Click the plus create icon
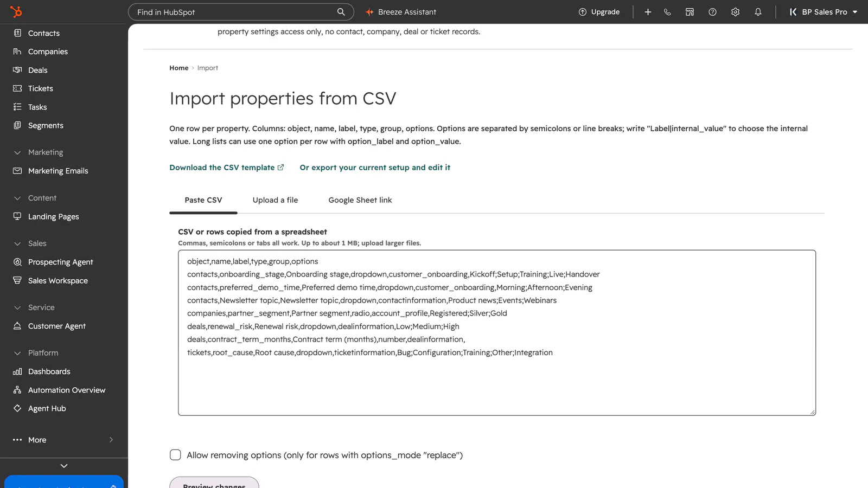Image resolution: width=868 pixels, height=488 pixels. tap(648, 12)
